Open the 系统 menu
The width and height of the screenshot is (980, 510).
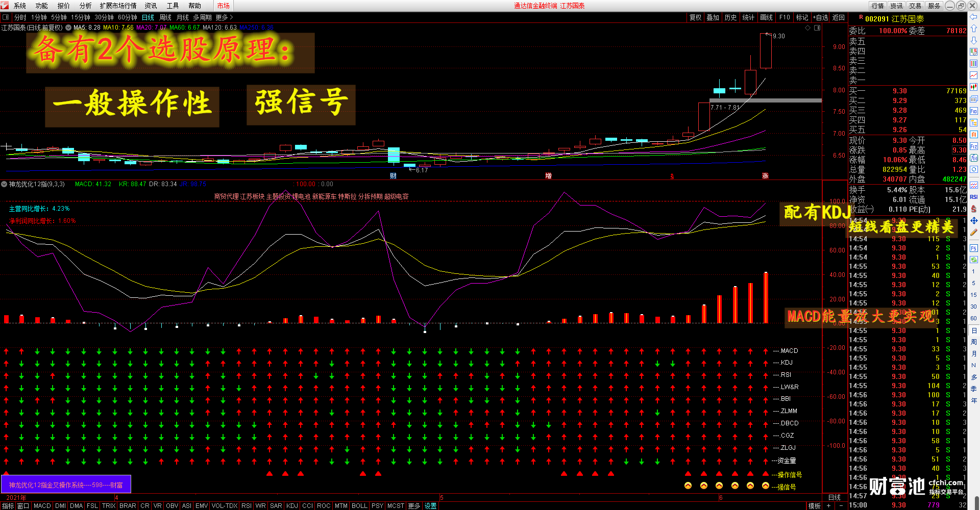[x=20, y=6]
